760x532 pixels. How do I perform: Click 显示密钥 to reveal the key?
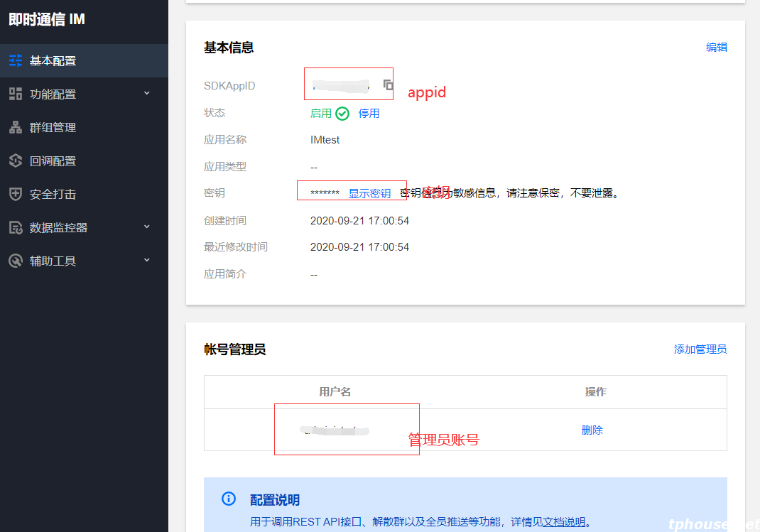pyautogui.click(x=370, y=193)
